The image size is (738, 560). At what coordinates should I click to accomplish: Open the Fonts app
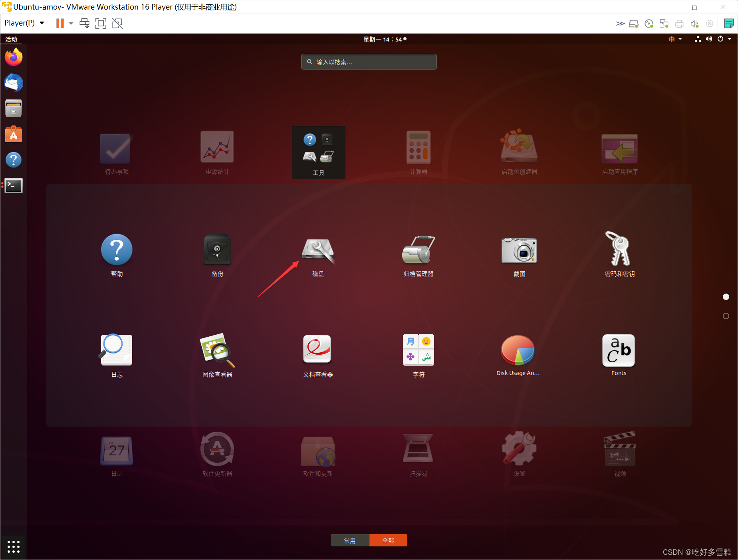click(x=619, y=355)
